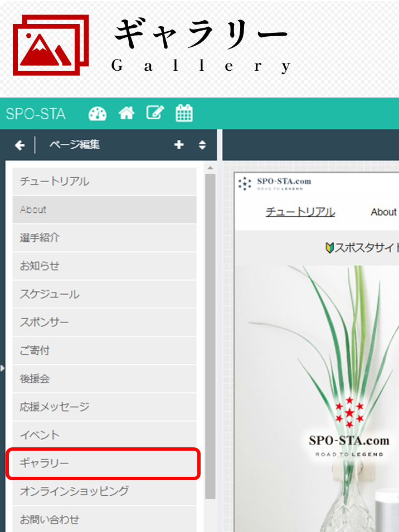Select スケジュール in the page list

click(104, 294)
